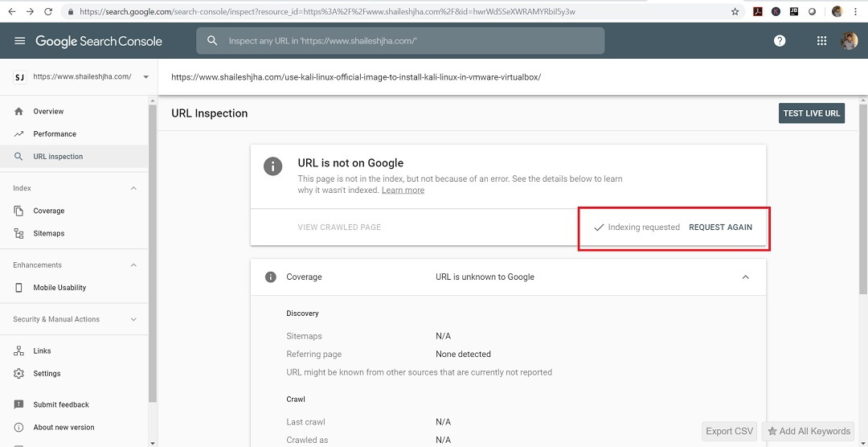Screen dimensions: 868x447
Task: Click the Settings gear icon
Action: [18, 374]
